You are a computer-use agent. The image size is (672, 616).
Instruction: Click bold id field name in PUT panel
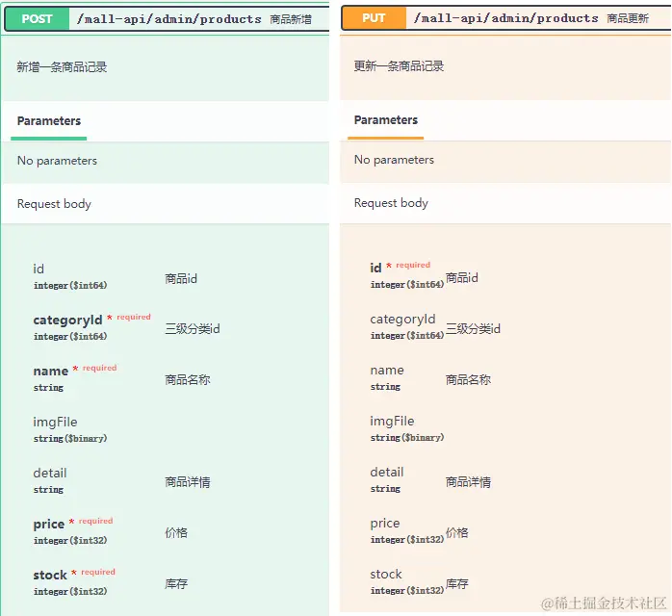point(375,269)
